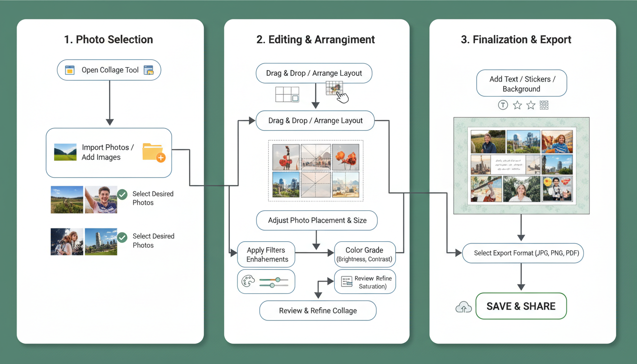Select the Text tool icon
The height and width of the screenshot is (364, 637).
point(503,105)
